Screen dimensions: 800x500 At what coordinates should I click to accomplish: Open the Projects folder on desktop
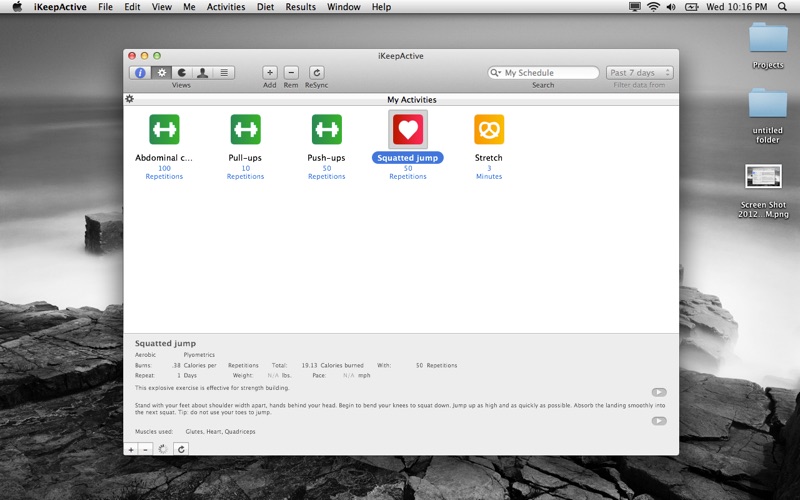point(767,40)
